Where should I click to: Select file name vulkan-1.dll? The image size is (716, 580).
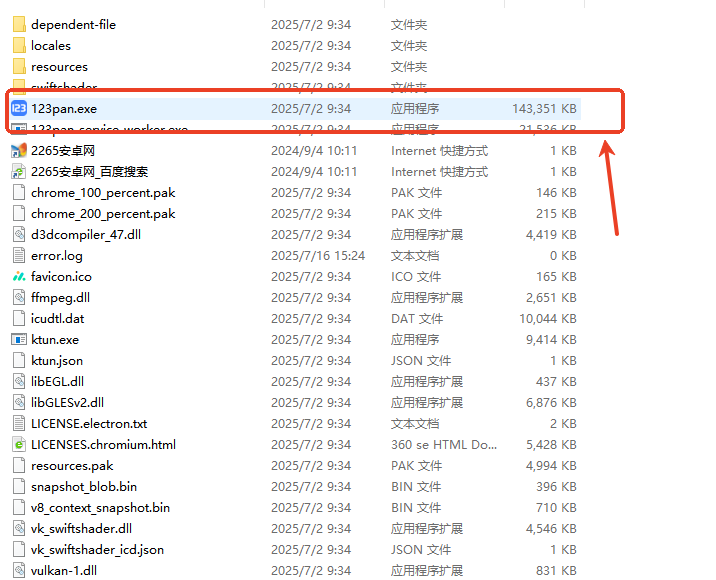click(64, 571)
